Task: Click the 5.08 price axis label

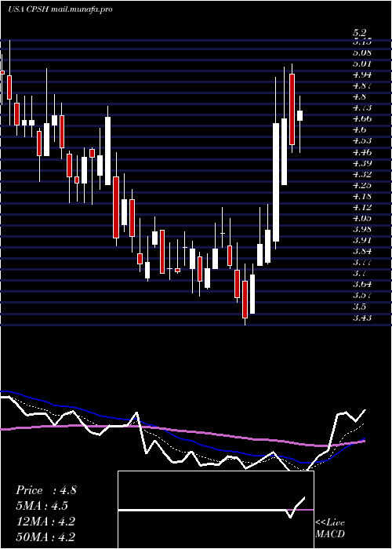Action: (362, 53)
